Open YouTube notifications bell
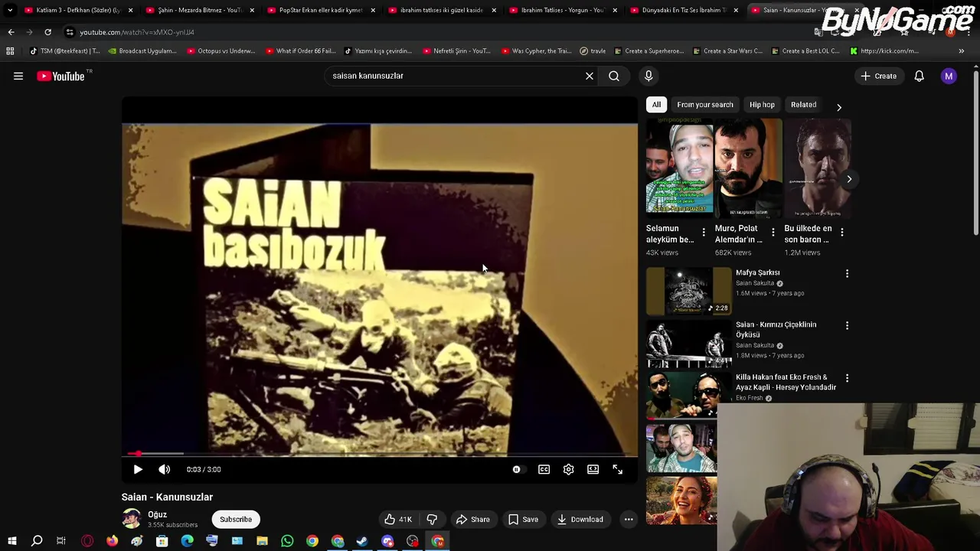 pos(919,76)
